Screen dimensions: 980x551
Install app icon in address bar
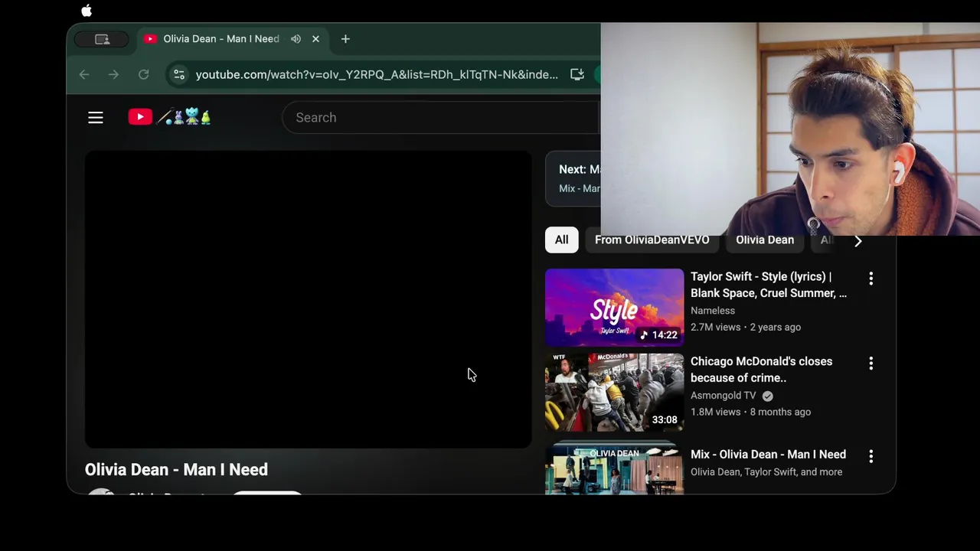[577, 74]
